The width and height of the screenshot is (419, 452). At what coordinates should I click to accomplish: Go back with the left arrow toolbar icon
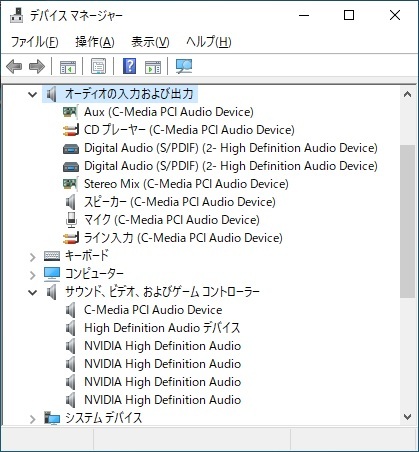(x=14, y=66)
